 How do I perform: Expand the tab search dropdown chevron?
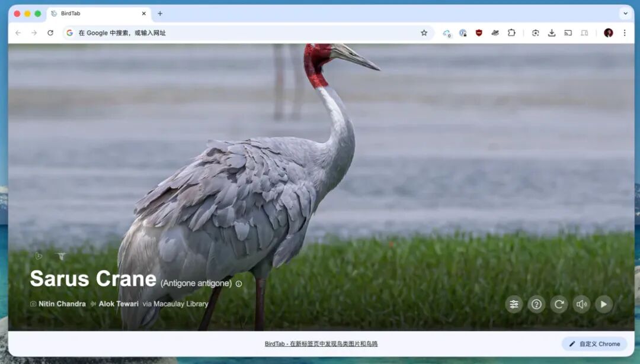click(x=625, y=14)
